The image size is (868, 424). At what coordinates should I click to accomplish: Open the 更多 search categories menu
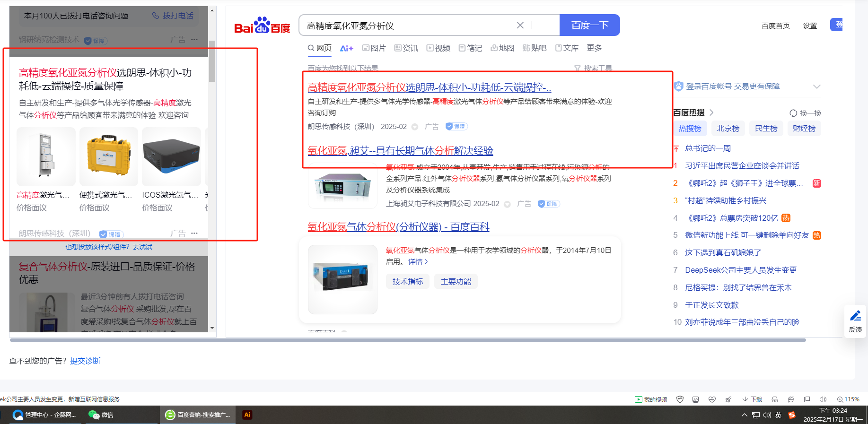[x=594, y=48]
